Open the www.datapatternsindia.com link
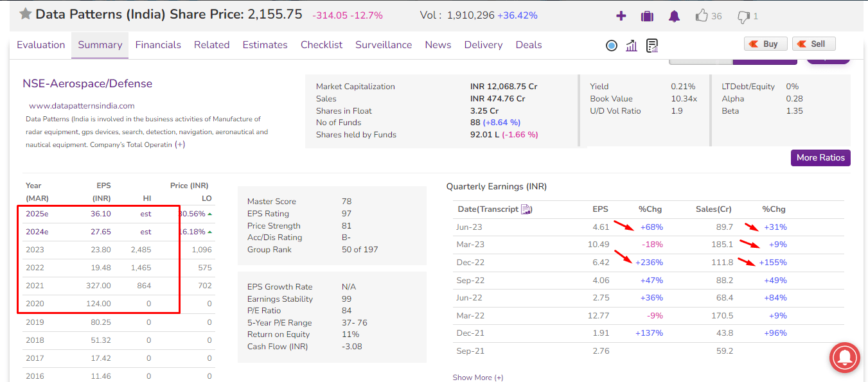The width and height of the screenshot is (868, 382). point(82,106)
